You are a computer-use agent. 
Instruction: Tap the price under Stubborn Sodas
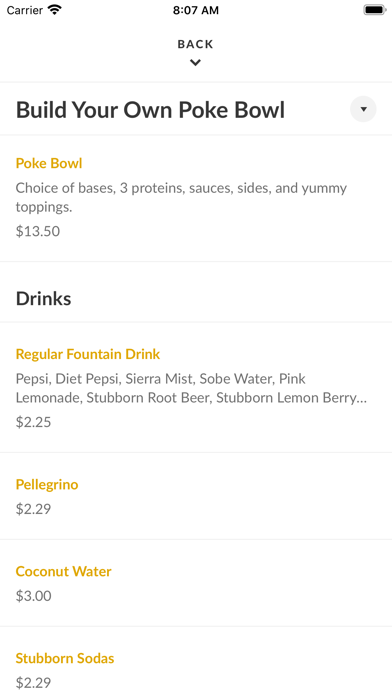click(33, 682)
